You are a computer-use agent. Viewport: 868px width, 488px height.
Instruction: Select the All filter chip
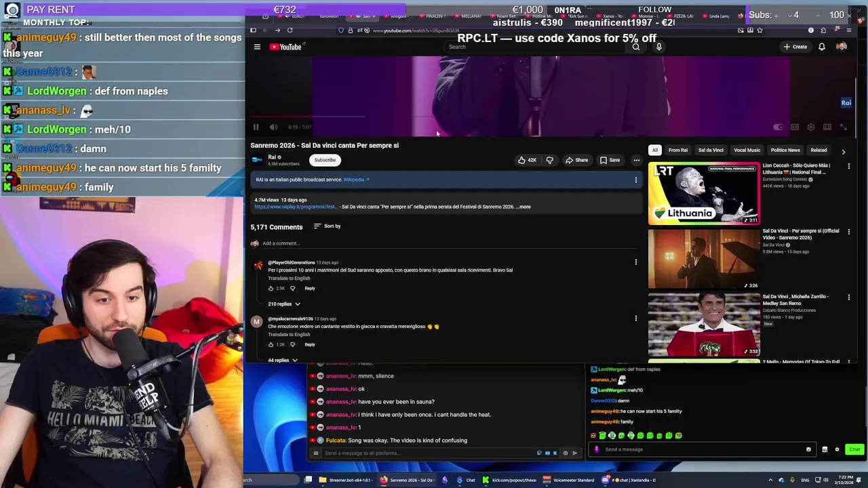654,150
